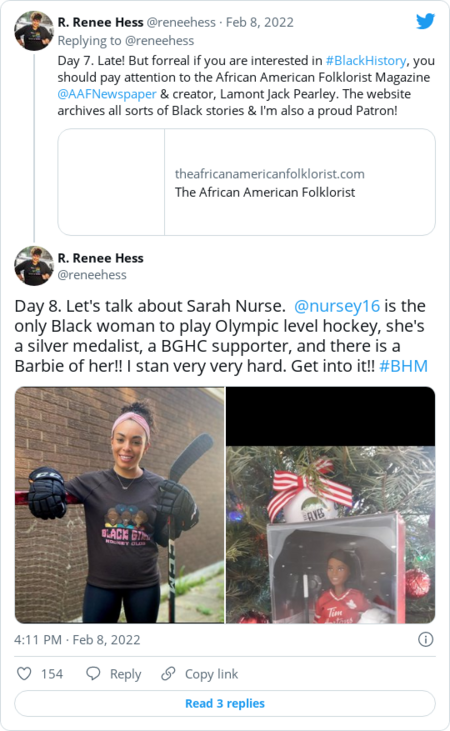Open the @AAFNewspaper mention
This screenshot has height=731, width=450.
pyautogui.click(x=107, y=94)
